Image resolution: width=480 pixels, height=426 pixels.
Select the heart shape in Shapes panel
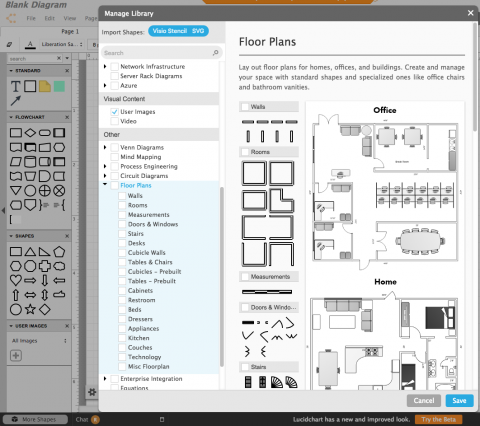tap(15, 280)
